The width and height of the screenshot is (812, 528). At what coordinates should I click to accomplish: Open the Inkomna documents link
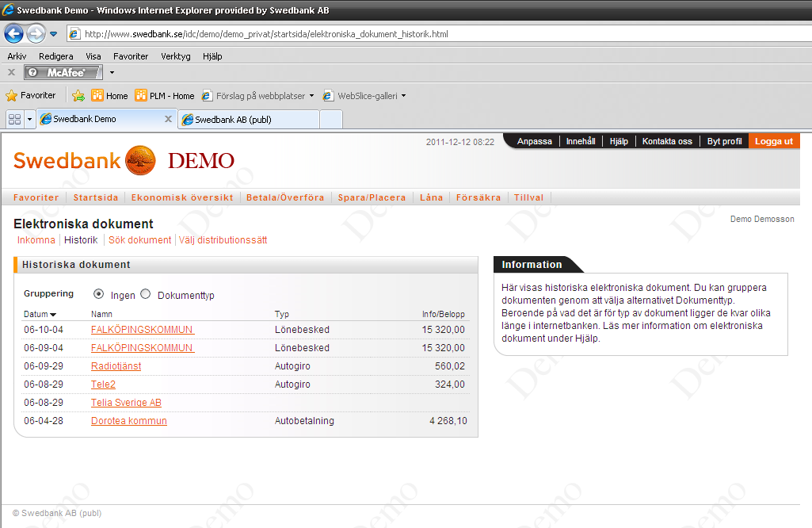[36, 240]
